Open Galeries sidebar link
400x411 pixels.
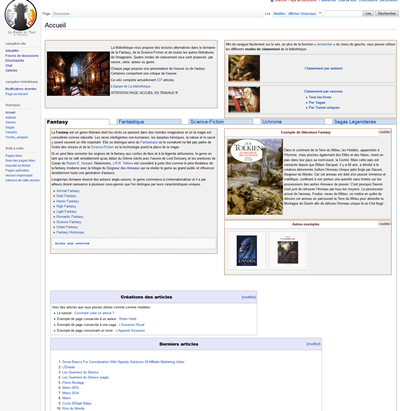point(11,70)
